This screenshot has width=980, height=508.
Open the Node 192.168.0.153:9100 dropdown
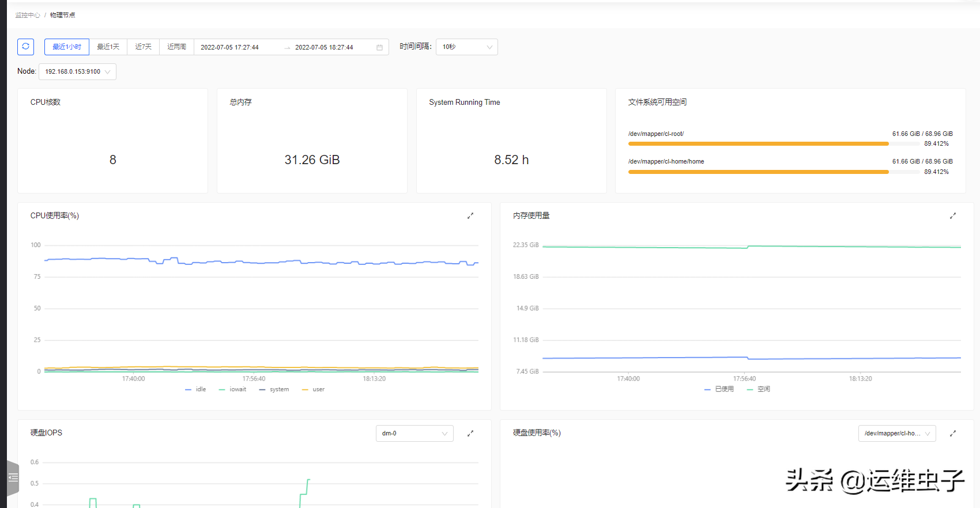(77, 71)
